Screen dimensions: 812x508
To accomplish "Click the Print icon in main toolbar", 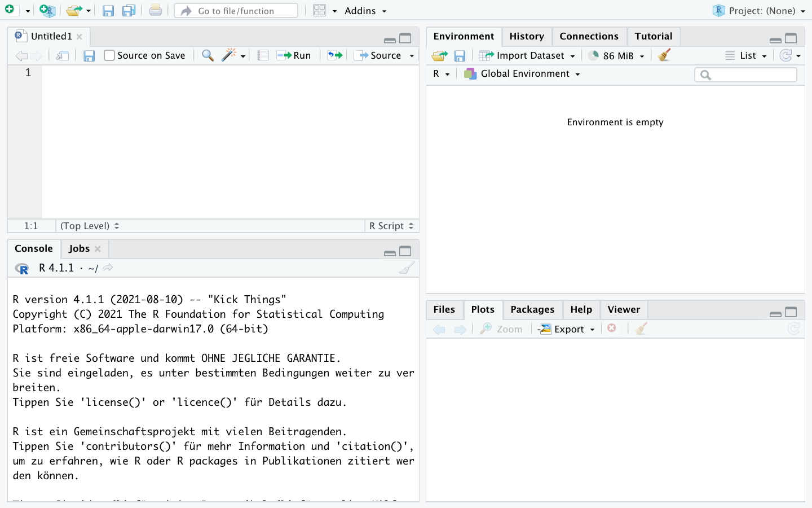I will [156, 10].
